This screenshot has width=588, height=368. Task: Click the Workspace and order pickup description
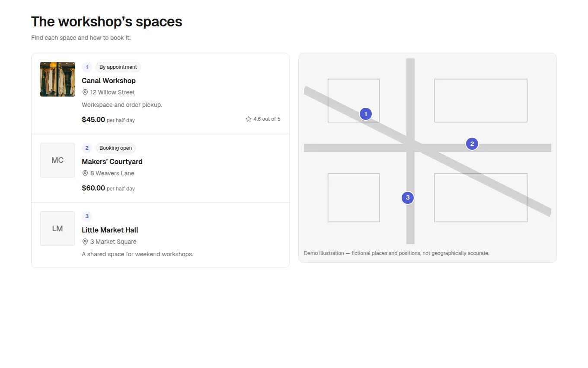tap(122, 105)
